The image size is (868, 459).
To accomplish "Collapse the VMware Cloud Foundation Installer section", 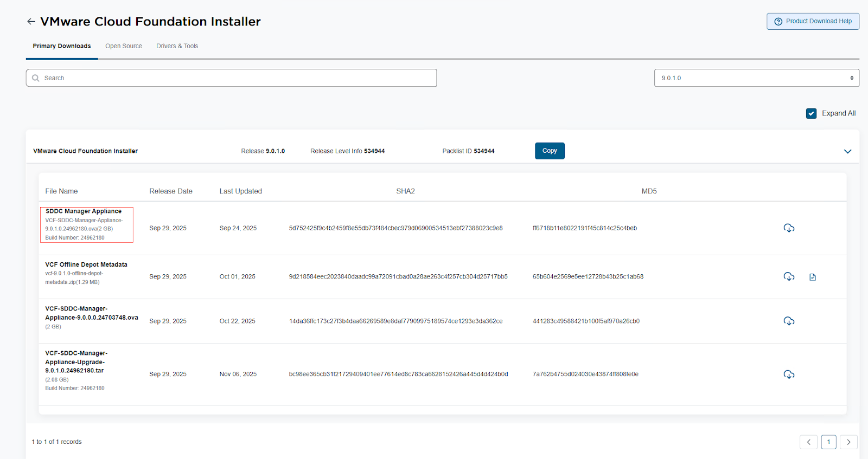I will 847,151.
